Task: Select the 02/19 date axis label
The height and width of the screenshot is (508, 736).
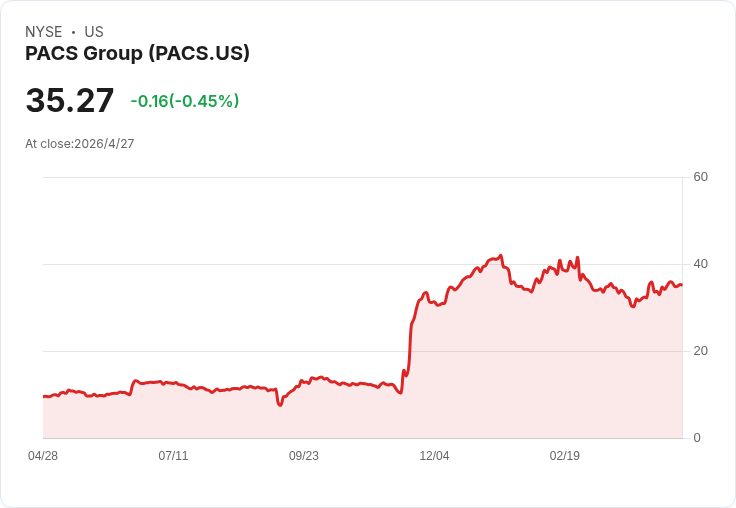Action: coord(565,456)
